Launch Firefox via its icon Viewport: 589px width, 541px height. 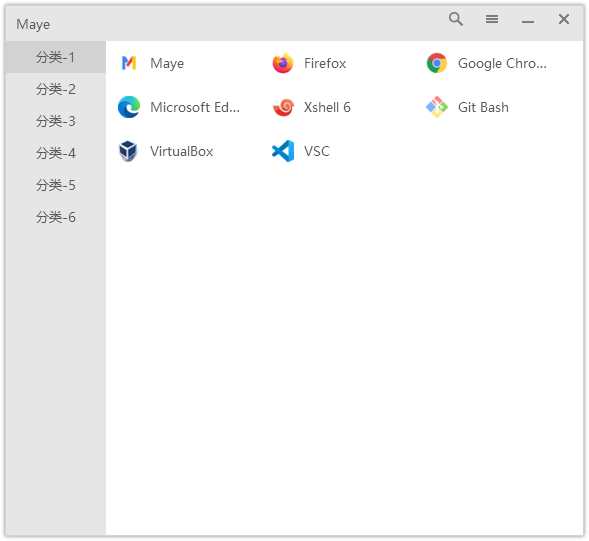(283, 63)
